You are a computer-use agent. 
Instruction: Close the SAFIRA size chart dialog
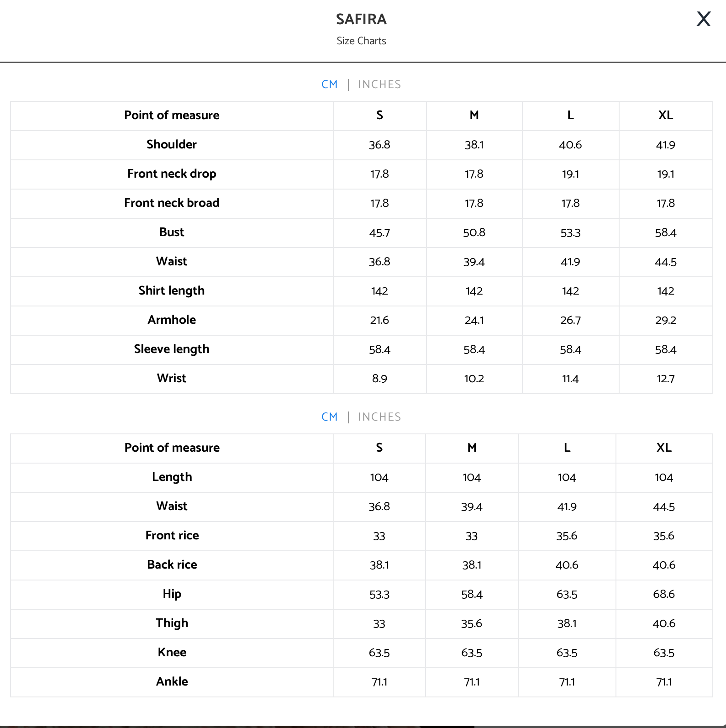click(703, 19)
